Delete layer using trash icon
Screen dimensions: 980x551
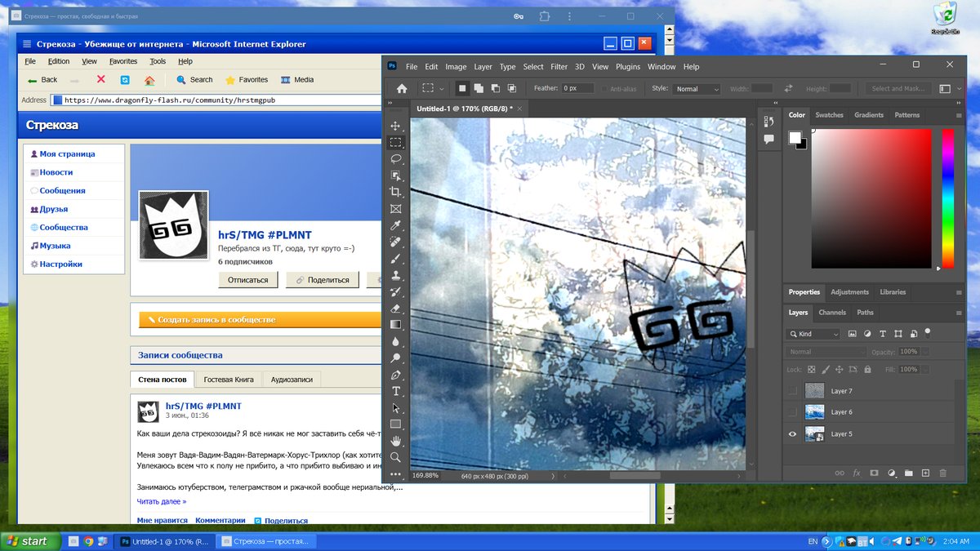click(x=943, y=473)
